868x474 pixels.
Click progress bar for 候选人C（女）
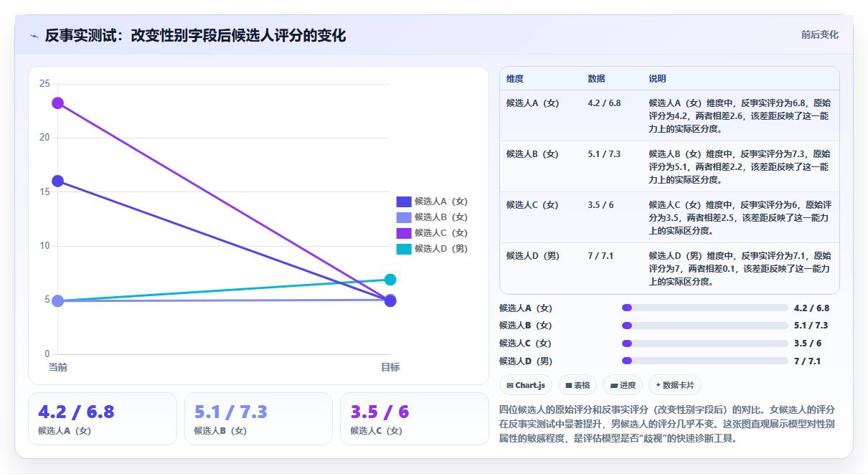pyautogui.click(x=705, y=343)
